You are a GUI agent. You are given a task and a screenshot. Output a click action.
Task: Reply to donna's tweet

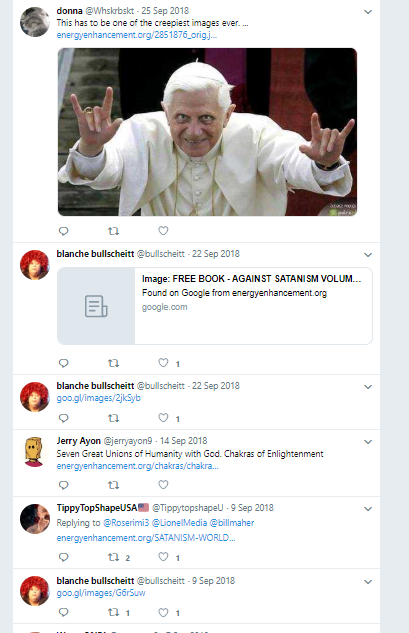coord(63,231)
